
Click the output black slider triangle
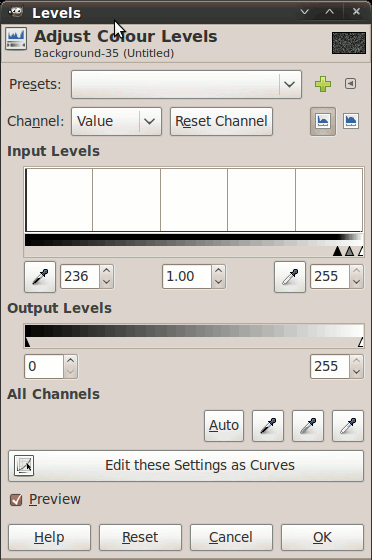coord(27,342)
